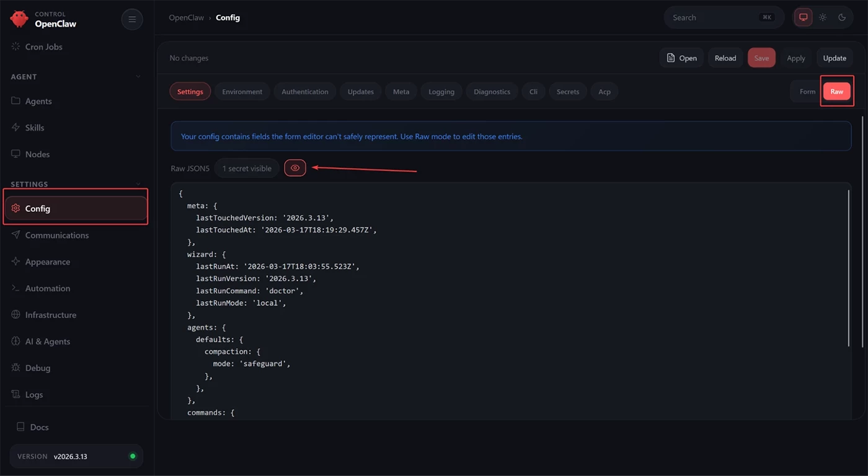Select the Logging config tab

[x=441, y=92]
